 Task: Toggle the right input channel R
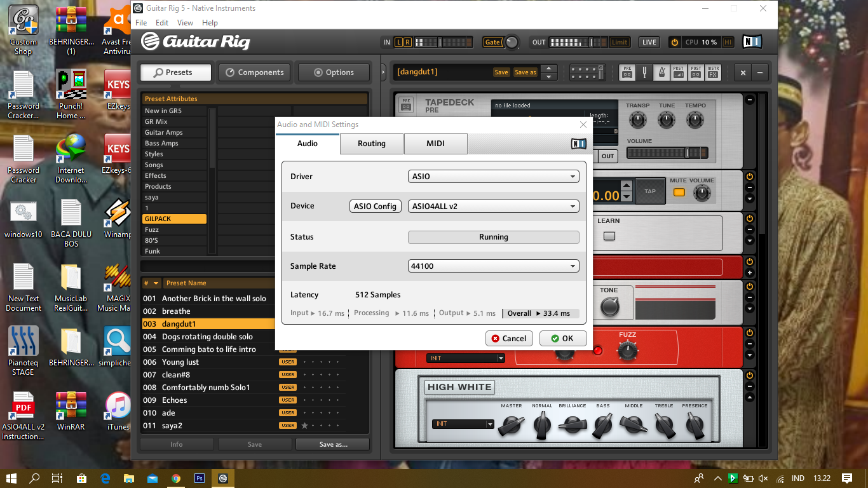click(407, 43)
